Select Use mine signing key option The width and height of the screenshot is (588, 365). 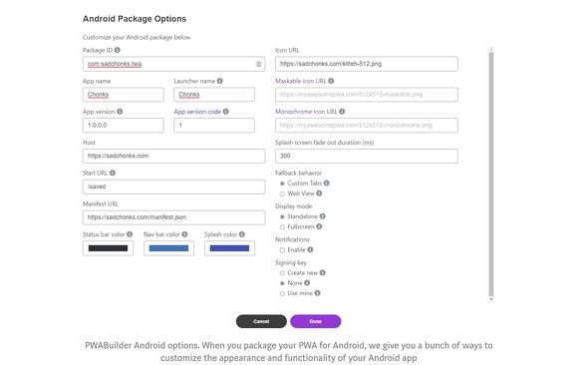(x=282, y=294)
